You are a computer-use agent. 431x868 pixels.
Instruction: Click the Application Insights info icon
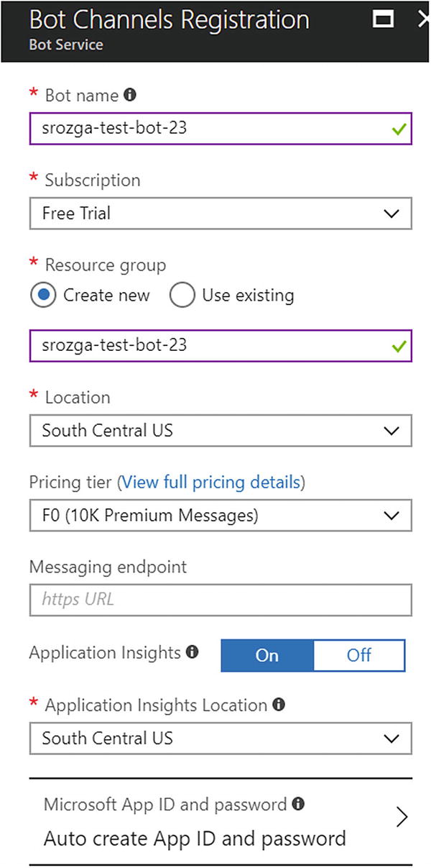[x=192, y=652]
